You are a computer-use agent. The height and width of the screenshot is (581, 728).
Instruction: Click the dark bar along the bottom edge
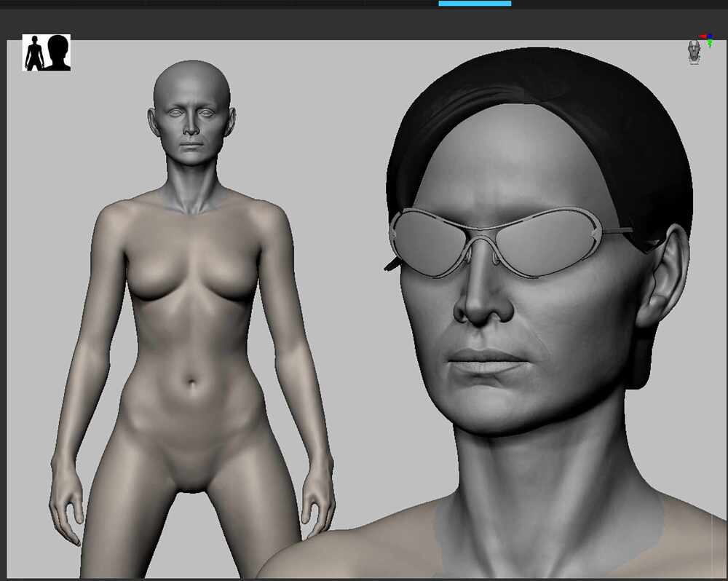point(364,578)
